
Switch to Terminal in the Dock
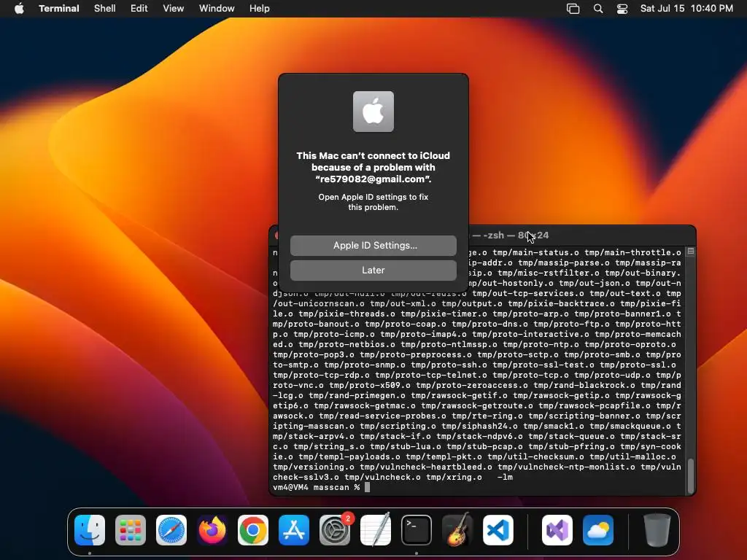tap(417, 530)
